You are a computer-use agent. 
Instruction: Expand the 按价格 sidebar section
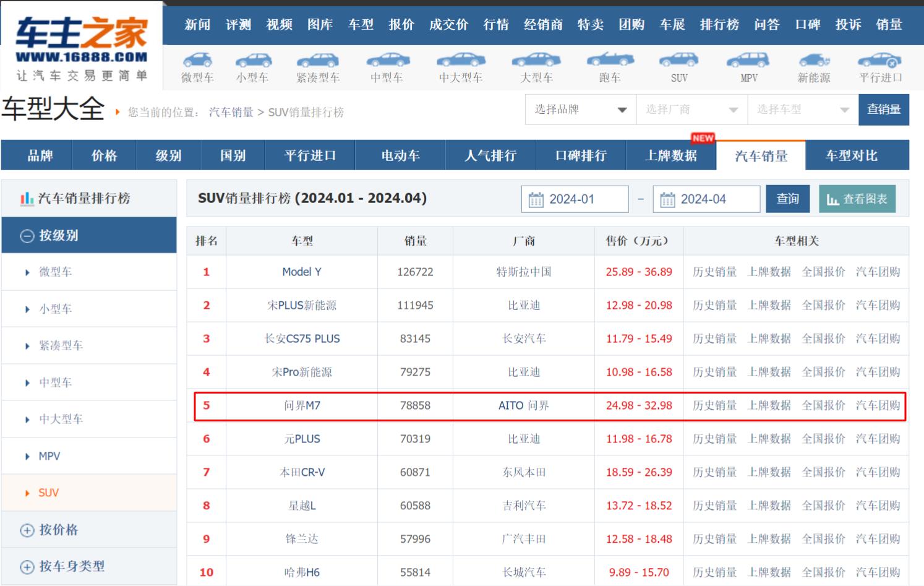(x=89, y=530)
